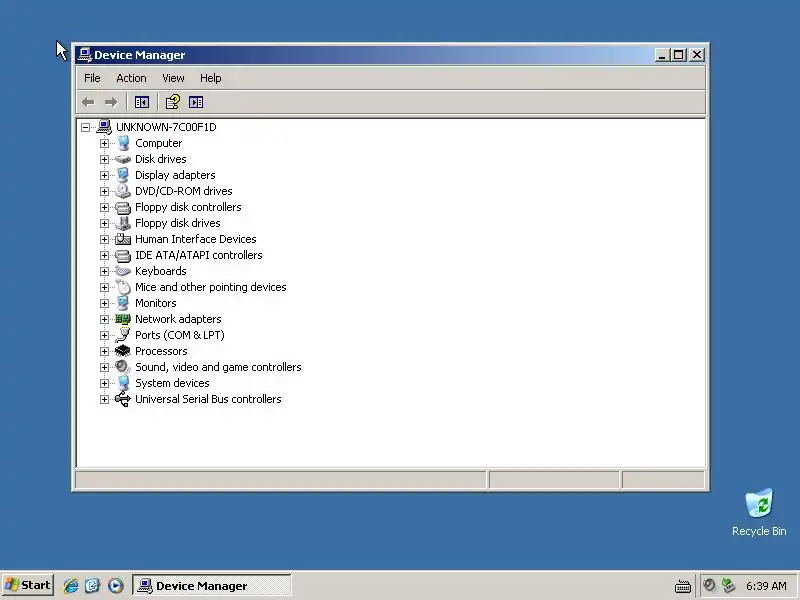Expand the Network adapters node
Image resolution: width=800 pixels, height=600 pixels.
(105, 319)
